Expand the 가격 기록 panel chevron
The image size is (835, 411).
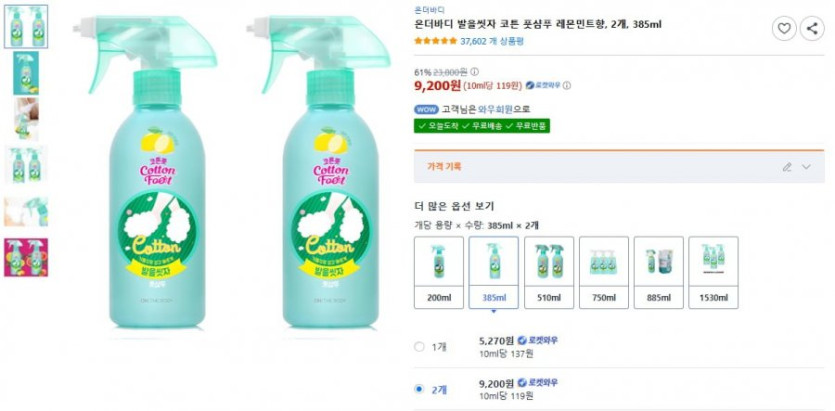coord(806,167)
